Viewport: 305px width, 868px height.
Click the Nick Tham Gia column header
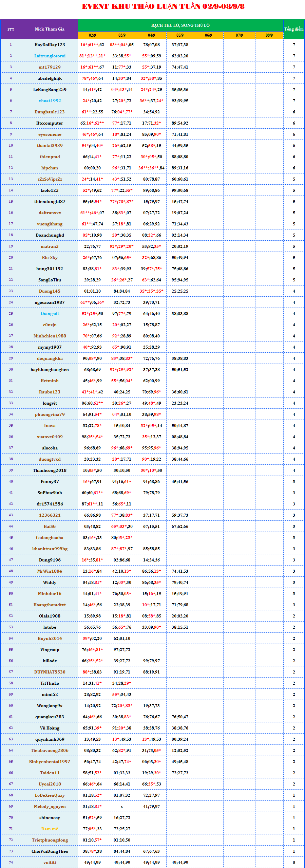50,29
